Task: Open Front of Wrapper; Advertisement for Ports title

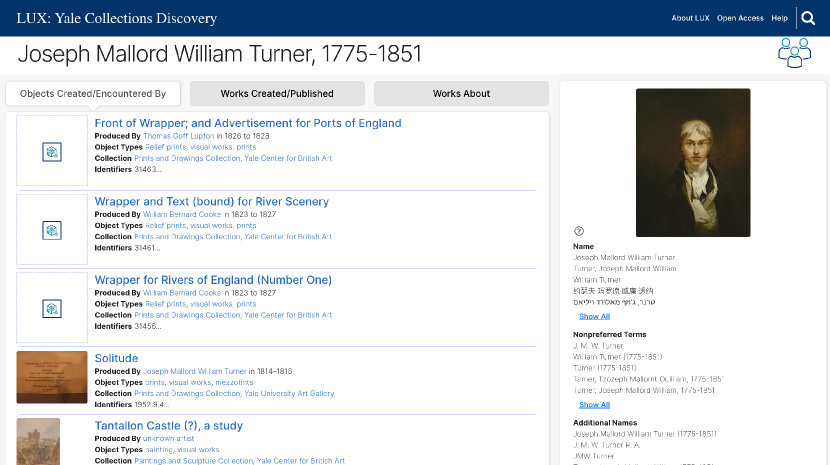Action: tap(248, 123)
